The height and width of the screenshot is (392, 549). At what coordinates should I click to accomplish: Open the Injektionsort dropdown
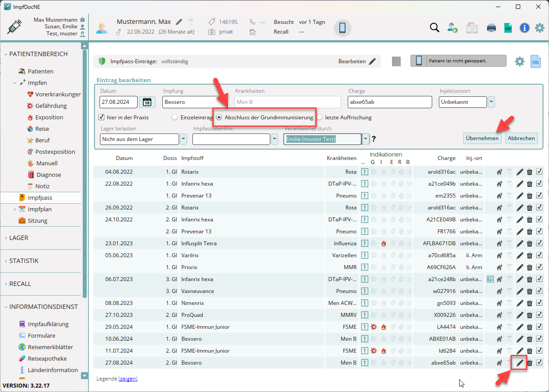pyautogui.click(x=491, y=102)
